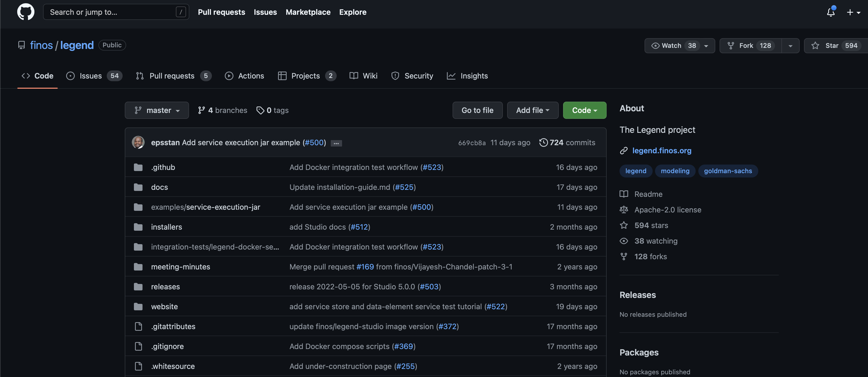The image size is (868, 377).
Task: Star the legend repository
Action: coord(836,45)
